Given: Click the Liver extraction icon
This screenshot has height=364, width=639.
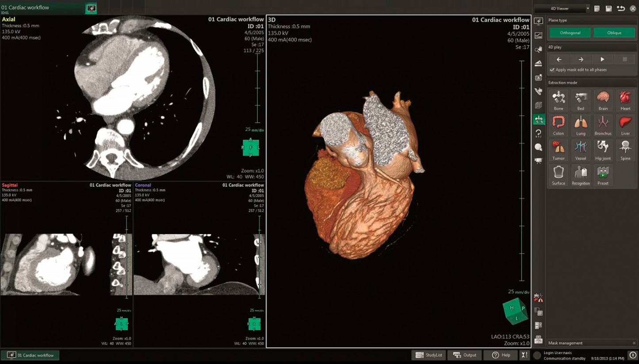Looking at the screenshot, I should [625, 125].
